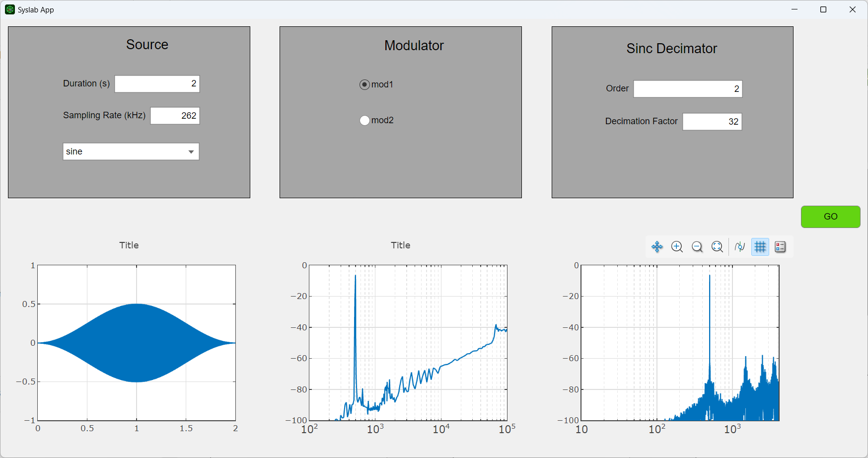Viewport: 868px width, 458px height.
Task: Click the decimator output spectrum plot
Action: point(680,343)
